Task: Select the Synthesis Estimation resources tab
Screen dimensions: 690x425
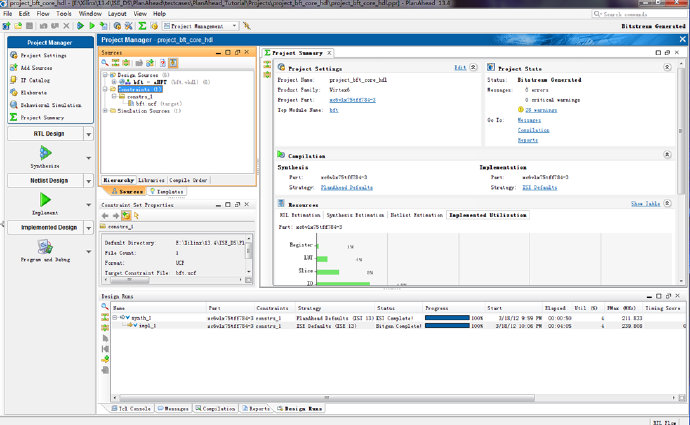Action: [x=355, y=215]
